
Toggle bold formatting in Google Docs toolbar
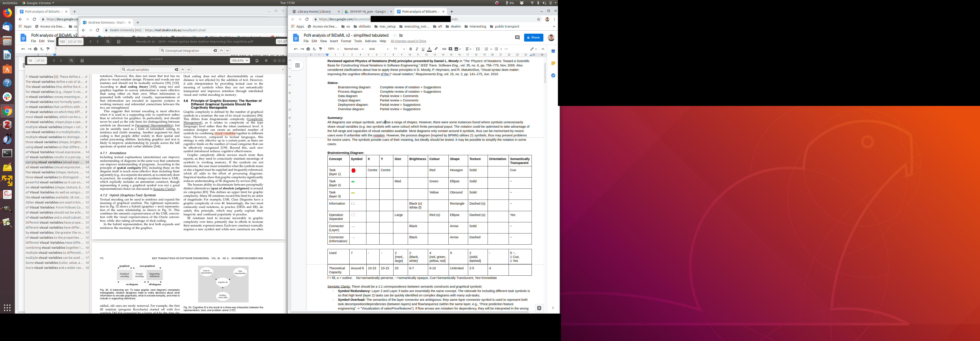[x=411, y=49]
